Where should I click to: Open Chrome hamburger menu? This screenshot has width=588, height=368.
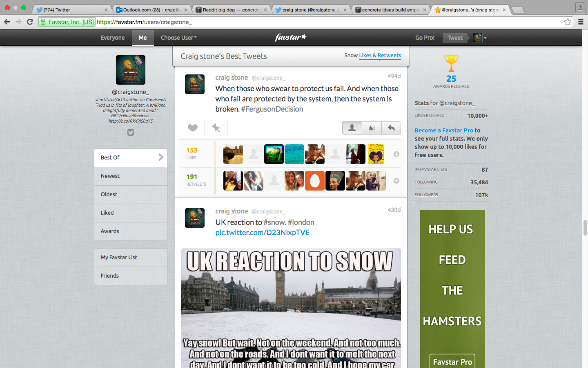pos(581,22)
